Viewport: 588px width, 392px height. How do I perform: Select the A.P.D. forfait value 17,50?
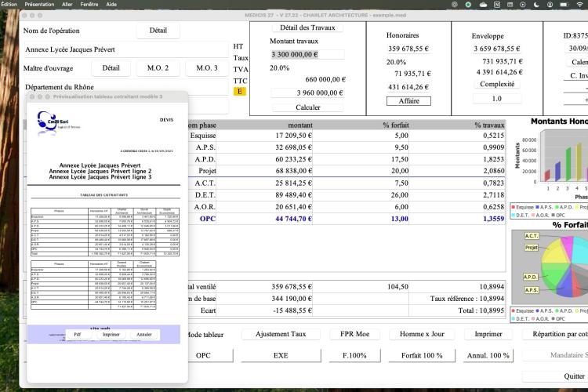pyautogui.click(x=400, y=159)
